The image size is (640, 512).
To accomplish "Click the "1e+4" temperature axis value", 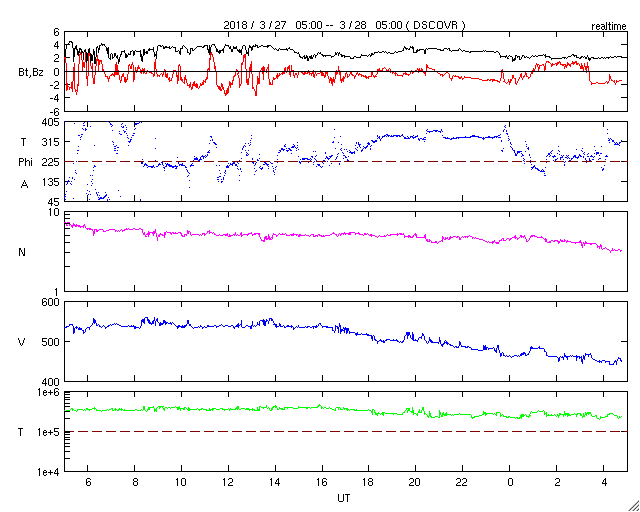I will (x=49, y=472).
